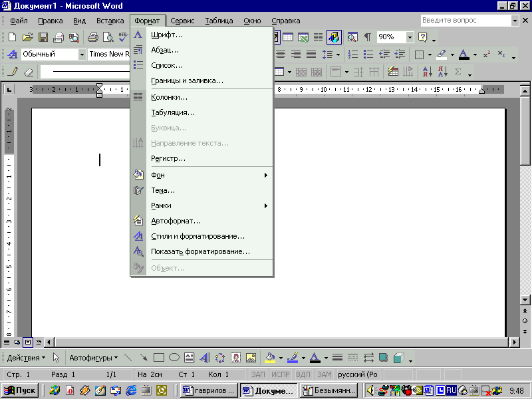This screenshot has width=532, height=399.
Task: Click the AutoSum sigma icon
Action: click(x=458, y=72)
